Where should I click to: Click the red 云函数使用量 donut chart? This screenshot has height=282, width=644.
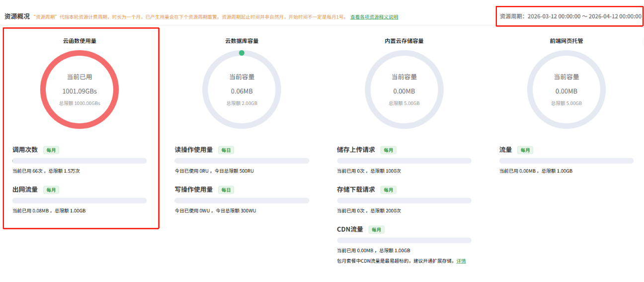[x=80, y=90]
